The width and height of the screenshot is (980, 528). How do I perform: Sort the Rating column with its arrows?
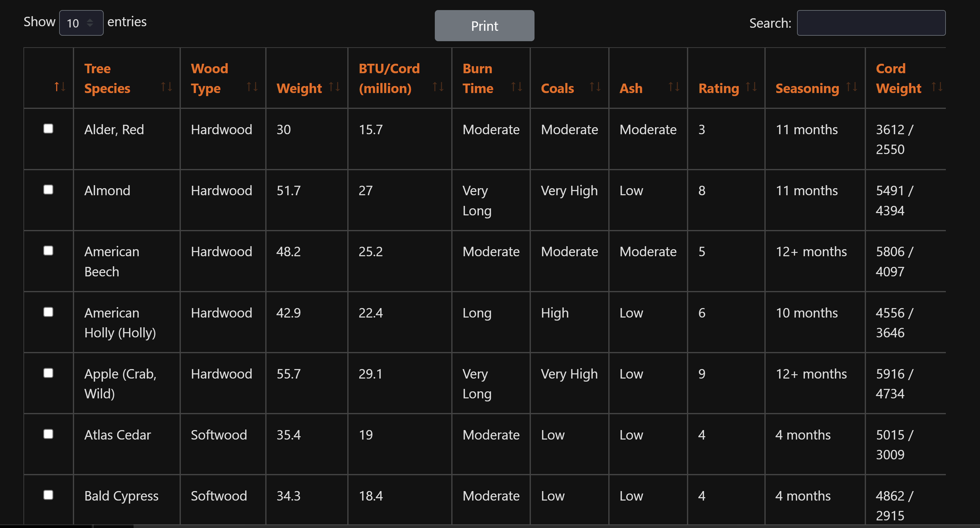pyautogui.click(x=751, y=87)
